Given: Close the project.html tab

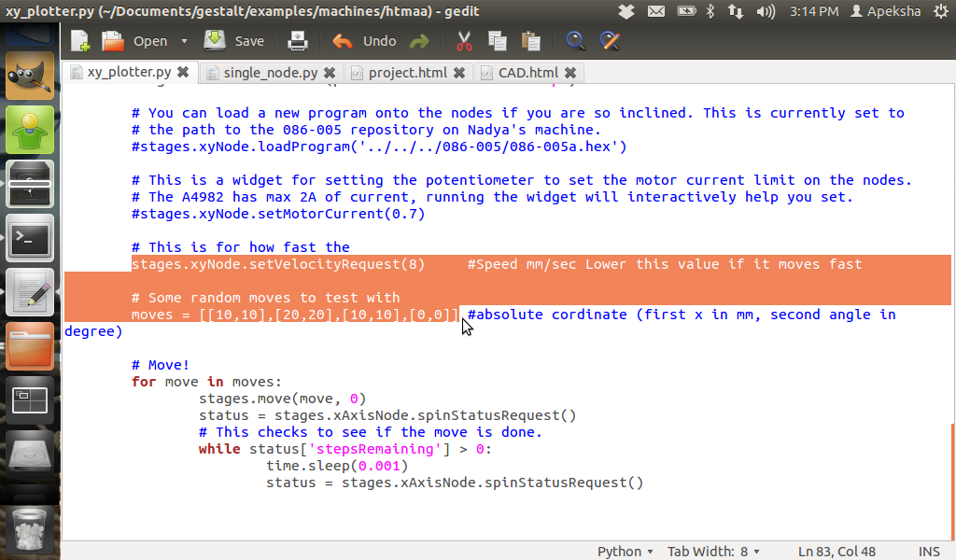Looking at the screenshot, I should click(x=459, y=73).
